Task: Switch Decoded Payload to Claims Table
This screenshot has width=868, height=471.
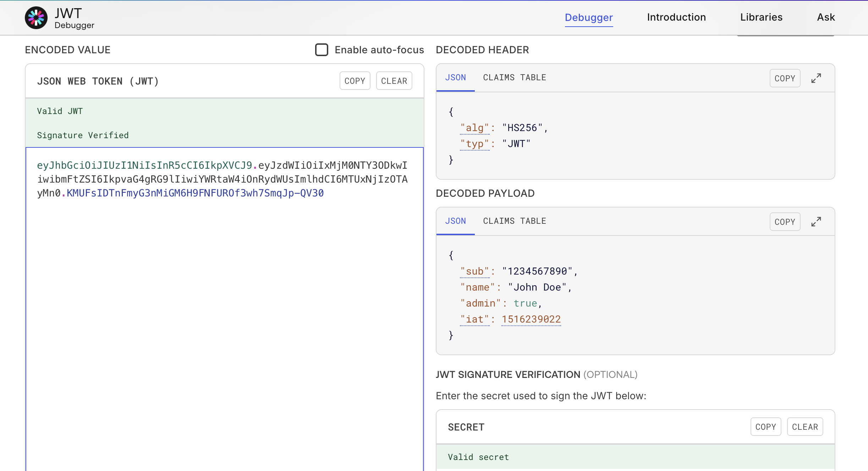Action: click(515, 221)
